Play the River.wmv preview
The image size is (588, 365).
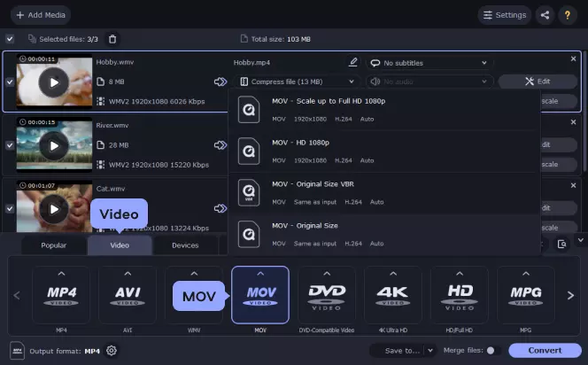tap(54, 145)
